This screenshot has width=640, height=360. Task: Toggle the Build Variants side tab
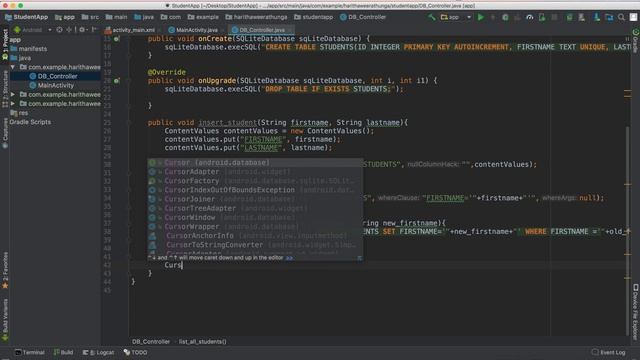click(5, 319)
